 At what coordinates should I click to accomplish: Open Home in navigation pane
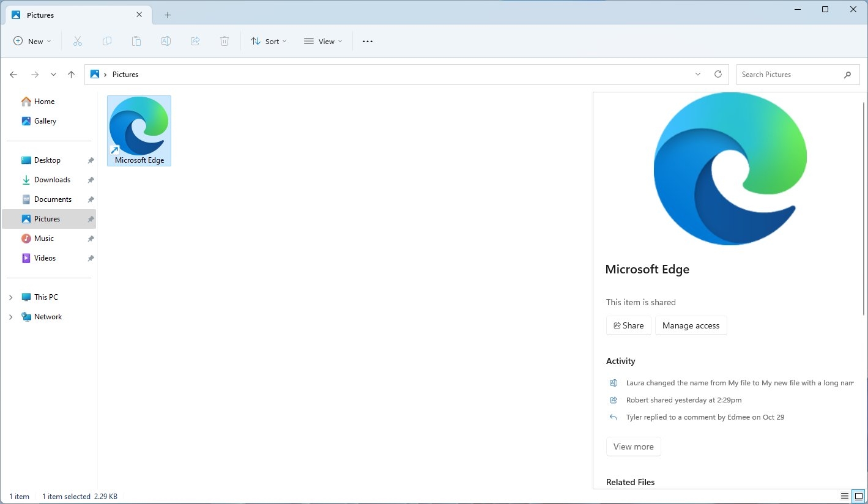point(38,102)
